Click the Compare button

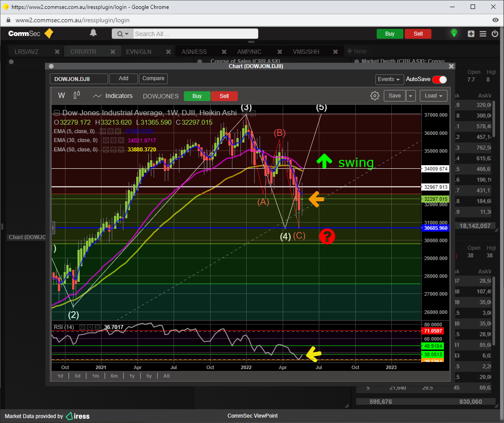pyautogui.click(x=153, y=78)
